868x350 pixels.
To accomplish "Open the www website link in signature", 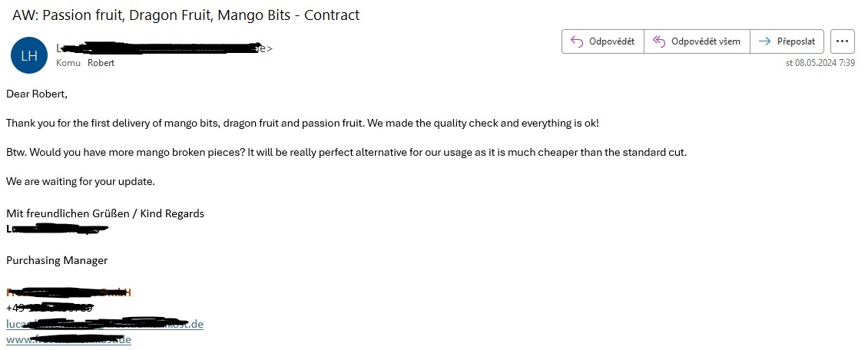I will click(x=68, y=339).
